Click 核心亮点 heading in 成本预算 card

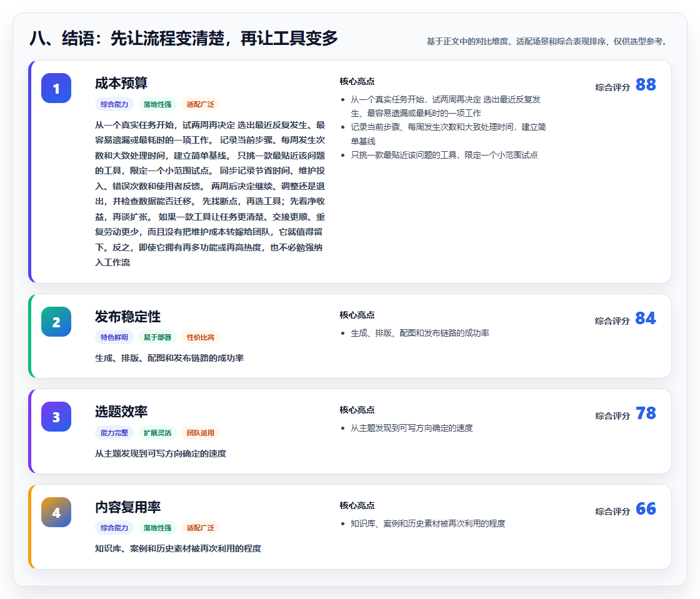click(x=357, y=81)
